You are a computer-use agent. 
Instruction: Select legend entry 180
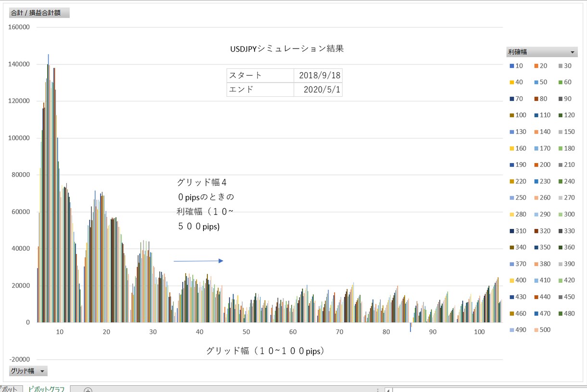click(x=566, y=149)
